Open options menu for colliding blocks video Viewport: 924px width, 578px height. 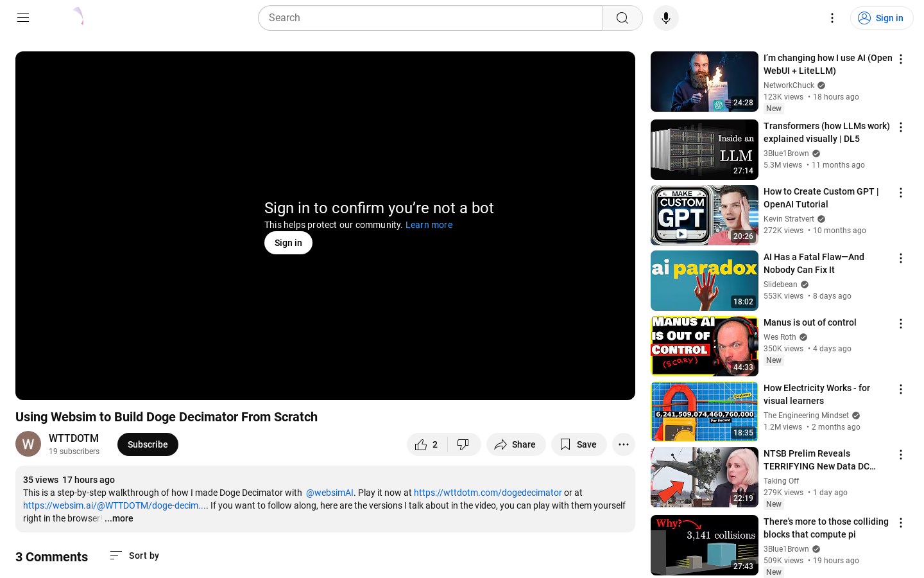coord(901,523)
